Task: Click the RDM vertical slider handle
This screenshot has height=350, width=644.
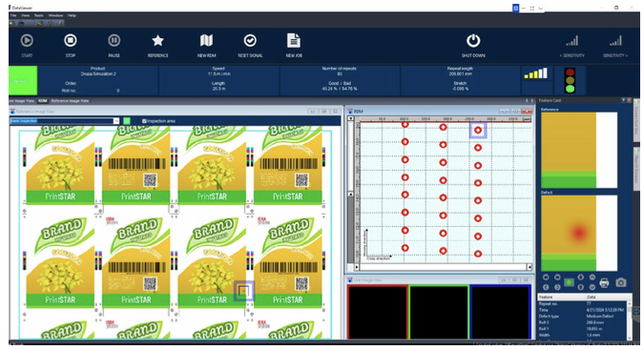Action: click(x=351, y=195)
